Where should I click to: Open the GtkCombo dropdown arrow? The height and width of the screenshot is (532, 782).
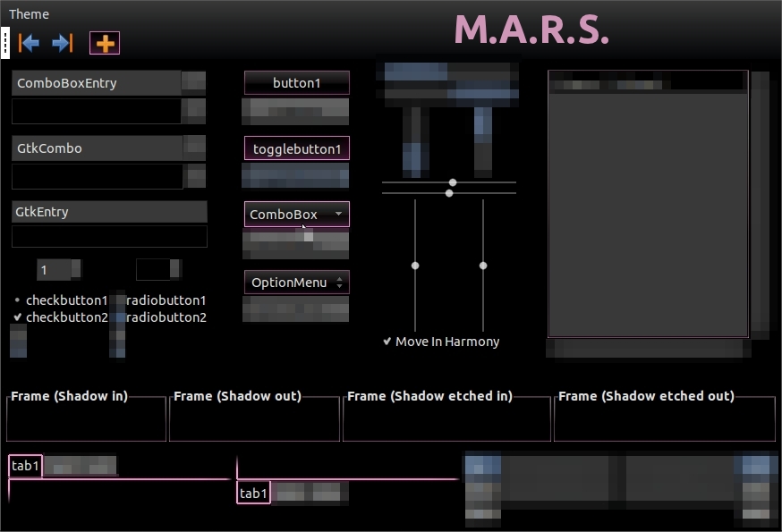(x=194, y=148)
